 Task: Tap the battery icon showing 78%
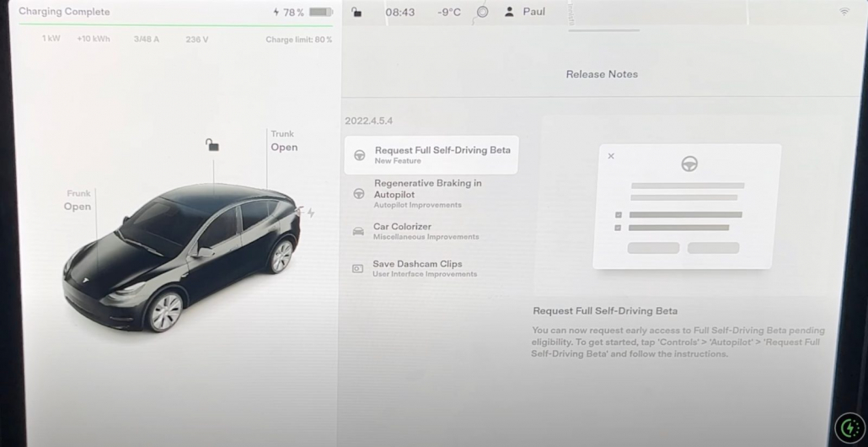pyautogui.click(x=320, y=13)
